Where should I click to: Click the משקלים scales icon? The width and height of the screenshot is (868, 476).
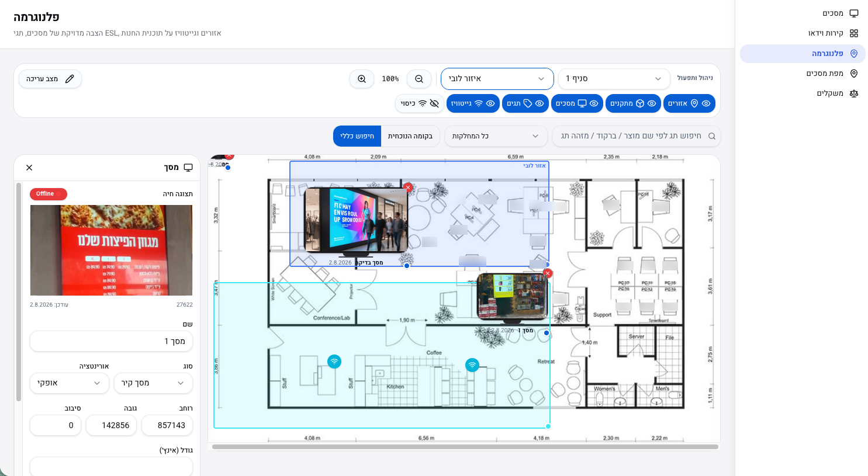click(854, 93)
